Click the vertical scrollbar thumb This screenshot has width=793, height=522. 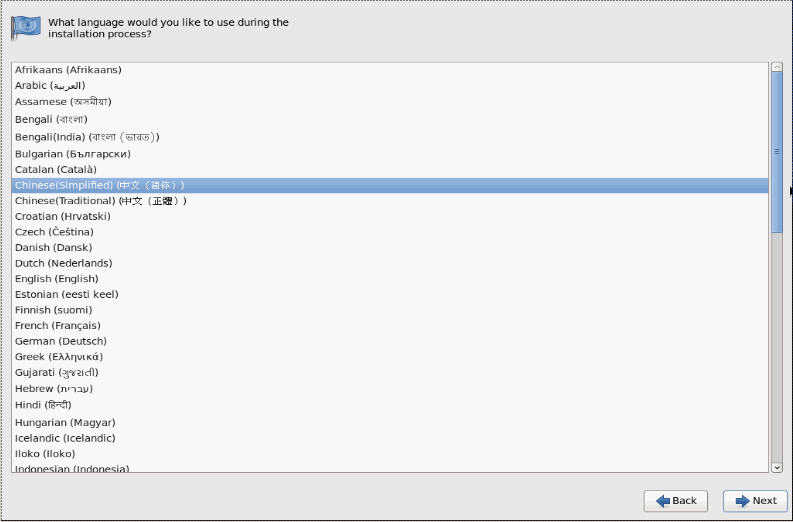pos(776,150)
